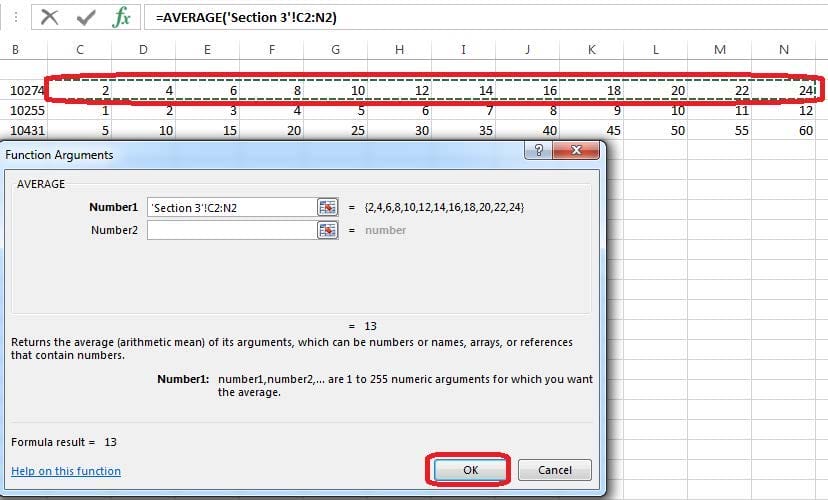
Task: Collapse dialog using Number1 range selector icon
Action: [327, 207]
